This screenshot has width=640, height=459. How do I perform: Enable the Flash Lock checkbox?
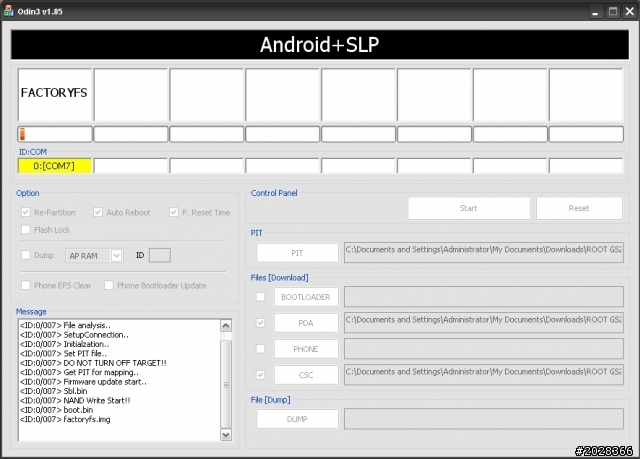25,230
